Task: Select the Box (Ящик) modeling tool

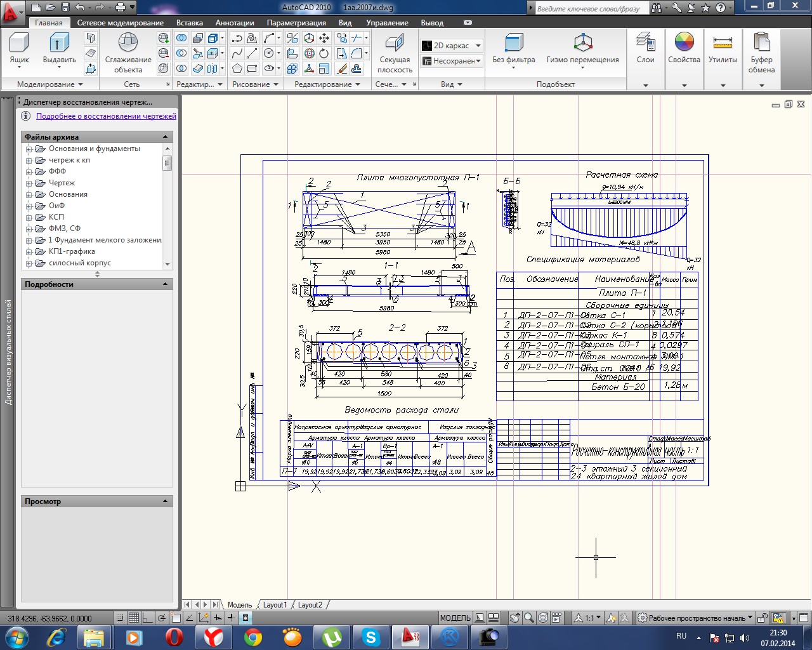Action: pyautogui.click(x=19, y=44)
